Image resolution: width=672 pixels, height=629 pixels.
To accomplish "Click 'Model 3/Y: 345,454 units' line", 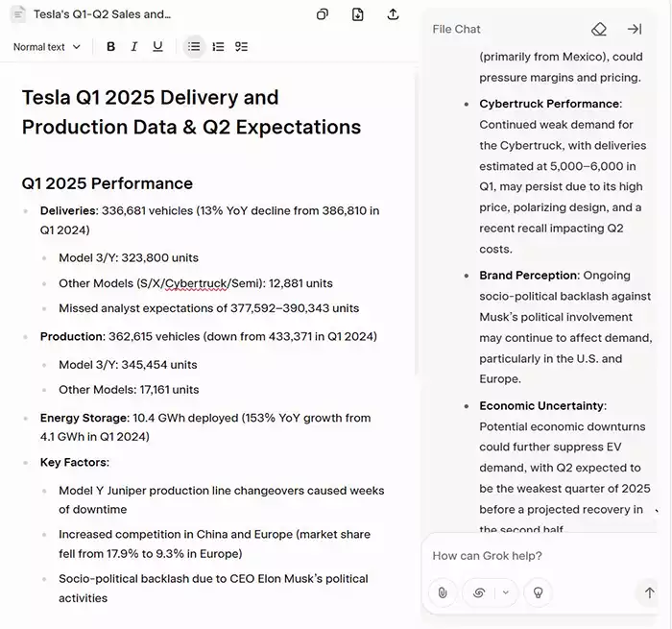I will coord(128,365).
